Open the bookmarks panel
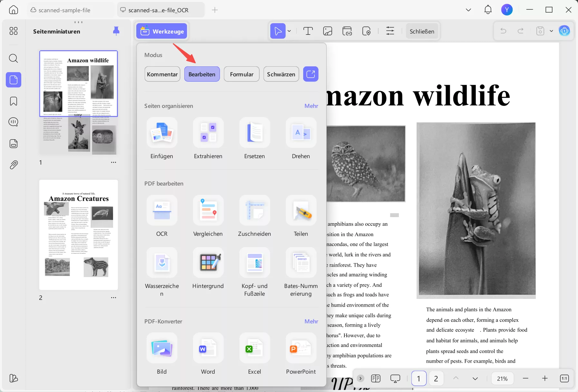578x392 pixels. point(14,101)
